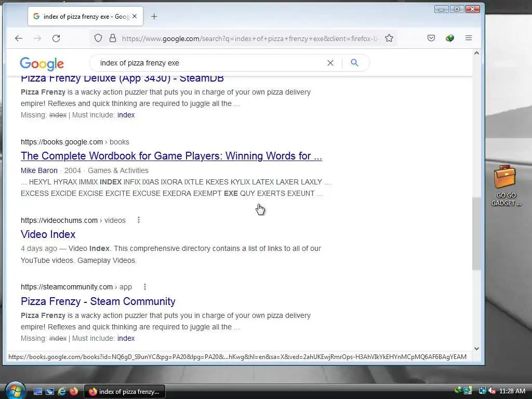Open 'The Complete Wordbook for Game Players' link

(171, 156)
